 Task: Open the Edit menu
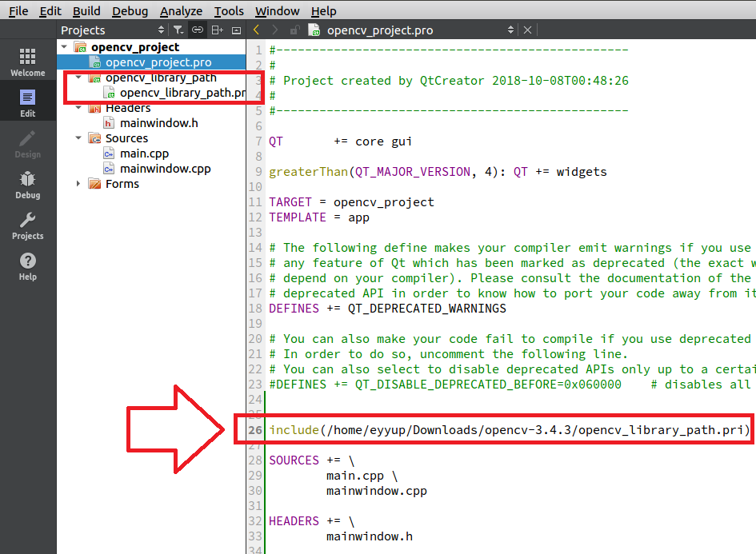(x=50, y=10)
